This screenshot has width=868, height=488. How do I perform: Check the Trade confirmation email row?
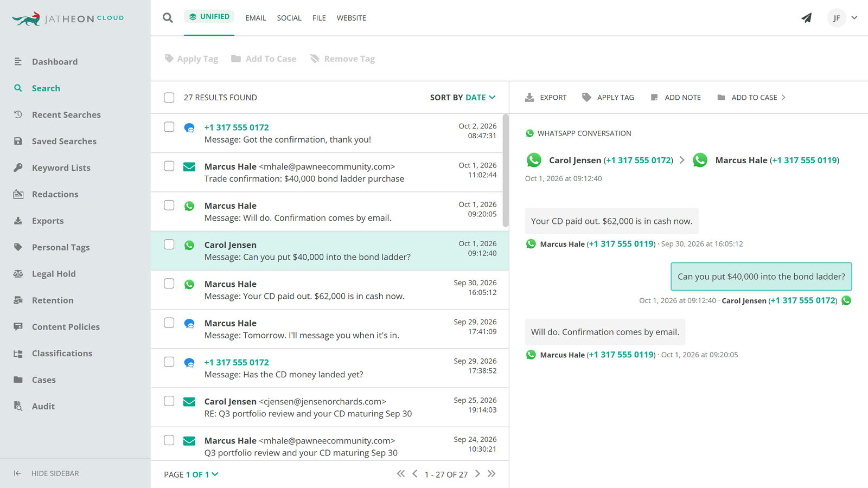tap(169, 166)
